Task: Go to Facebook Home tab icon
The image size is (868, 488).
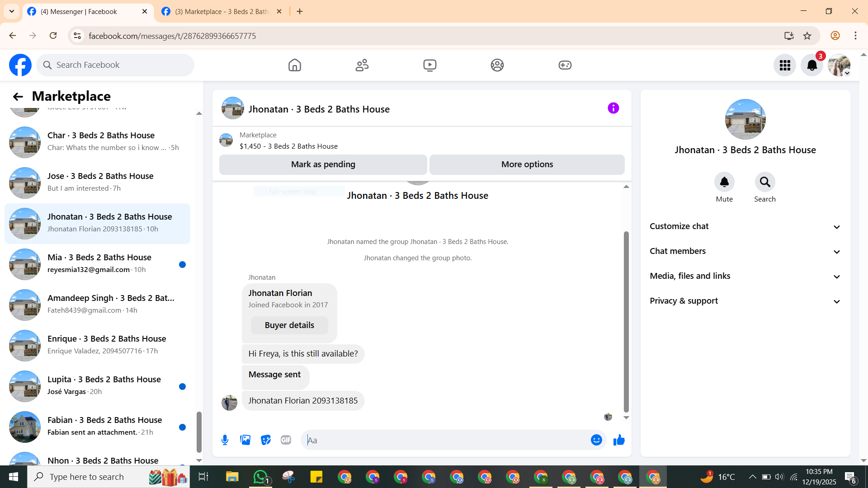Action: point(294,65)
